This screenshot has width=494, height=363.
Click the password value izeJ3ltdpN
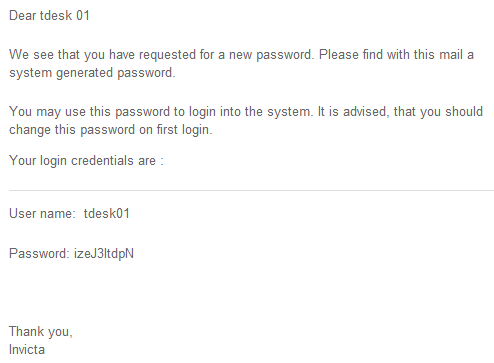(104, 254)
